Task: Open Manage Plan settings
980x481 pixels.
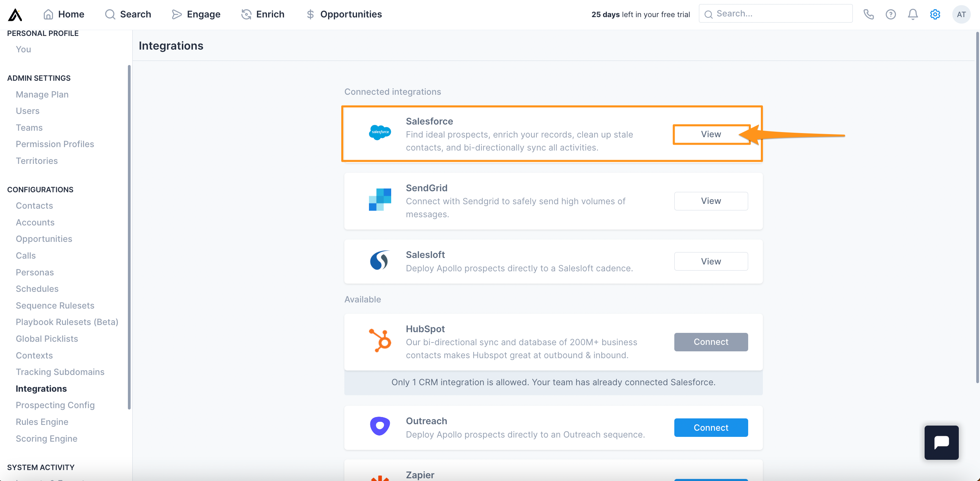Action: [42, 94]
